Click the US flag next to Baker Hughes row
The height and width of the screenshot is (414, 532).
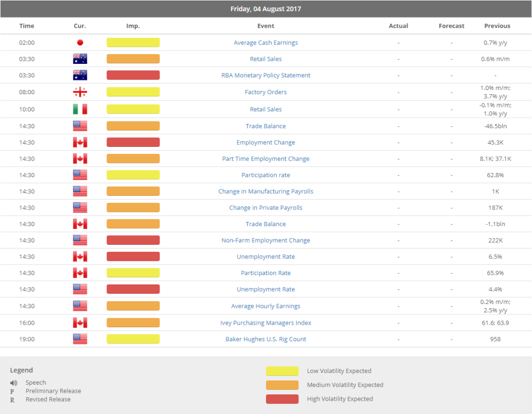click(80, 338)
